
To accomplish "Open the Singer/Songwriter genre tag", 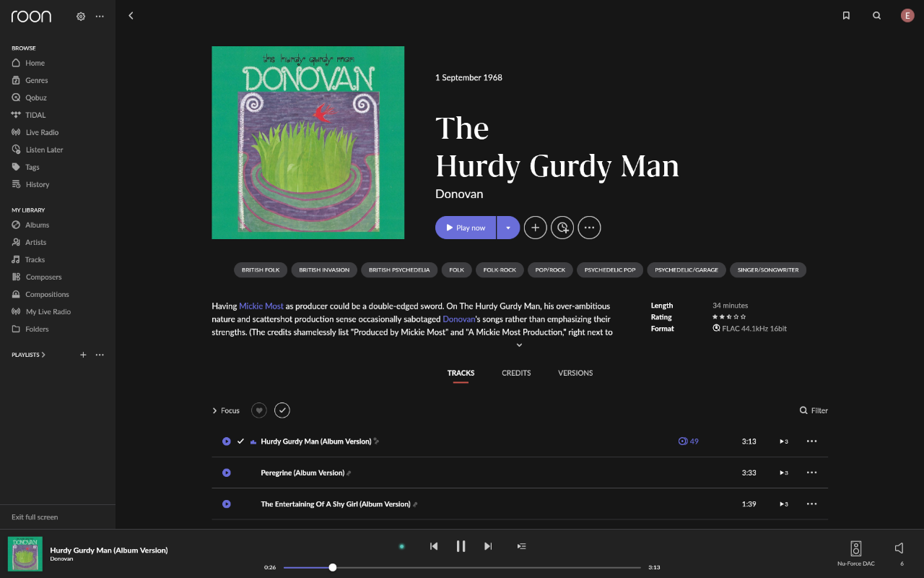I will click(768, 270).
